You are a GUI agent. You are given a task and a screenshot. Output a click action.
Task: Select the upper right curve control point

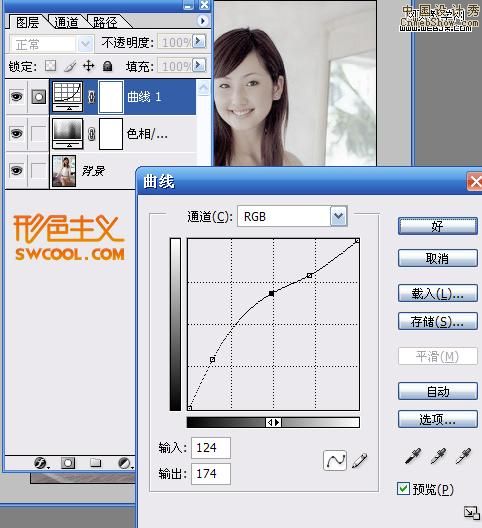coord(310,275)
